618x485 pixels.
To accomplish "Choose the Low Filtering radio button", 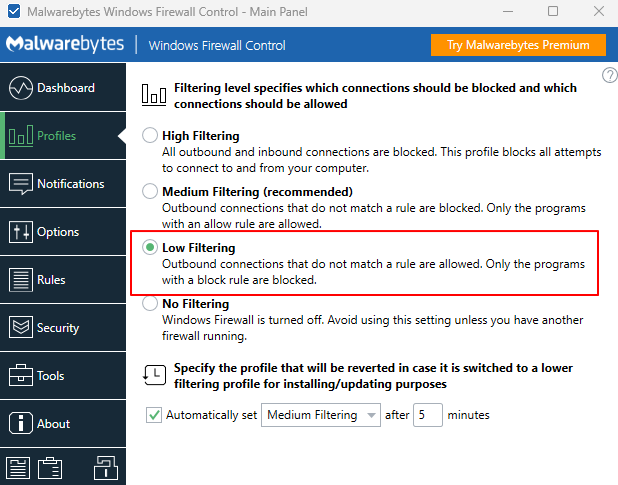I will (x=150, y=247).
